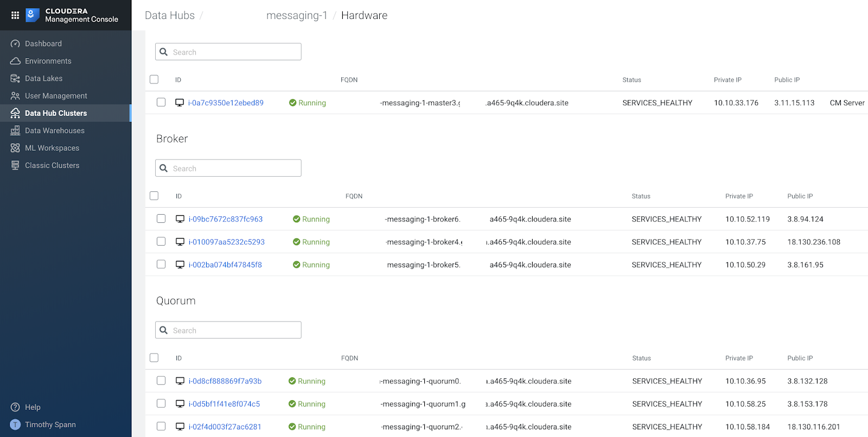Open instance link i-02f4d003f27ac6281

[x=225, y=427]
